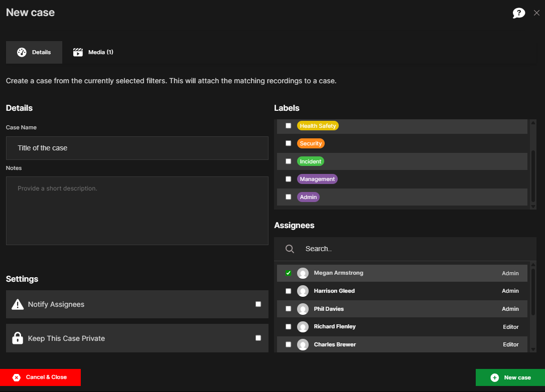Select the Charles Brewer name text

335,344
